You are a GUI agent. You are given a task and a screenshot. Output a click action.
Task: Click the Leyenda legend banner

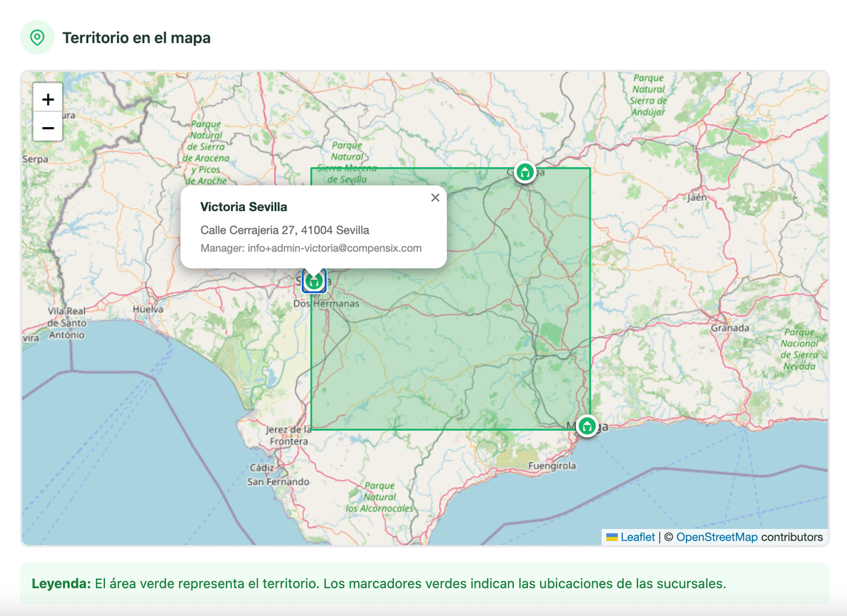(x=423, y=583)
